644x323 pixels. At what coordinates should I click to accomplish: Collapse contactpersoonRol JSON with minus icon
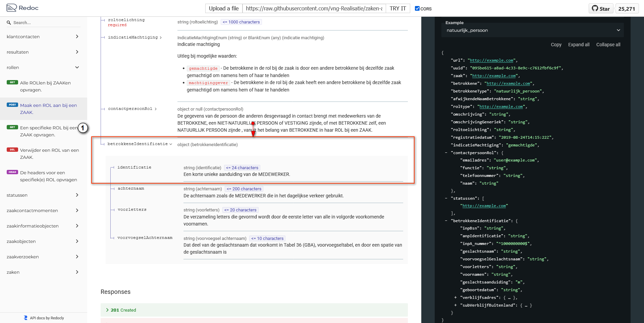446,153
